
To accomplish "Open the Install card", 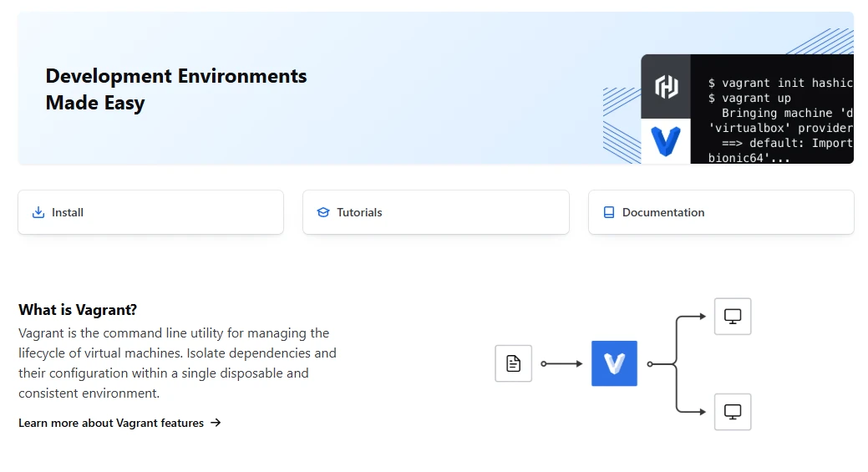I will [150, 212].
